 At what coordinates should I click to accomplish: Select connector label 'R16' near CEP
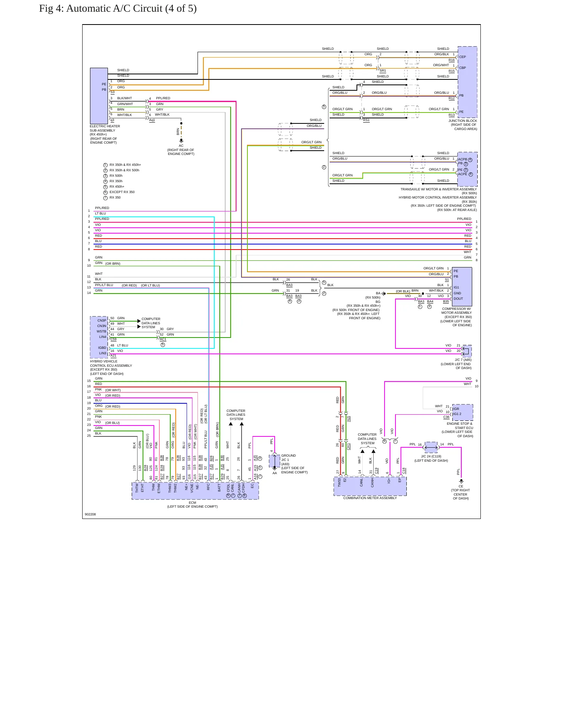[x=452, y=60]
